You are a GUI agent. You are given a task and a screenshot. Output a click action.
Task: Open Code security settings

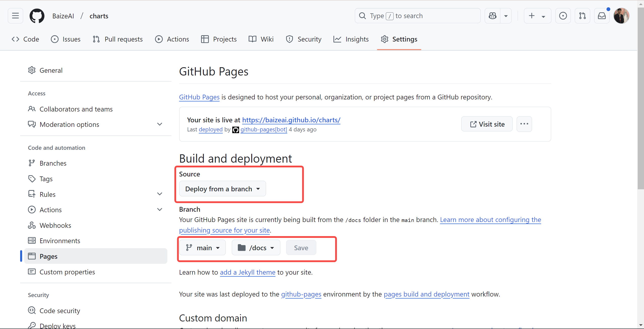pyautogui.click(x=96, y=311)
